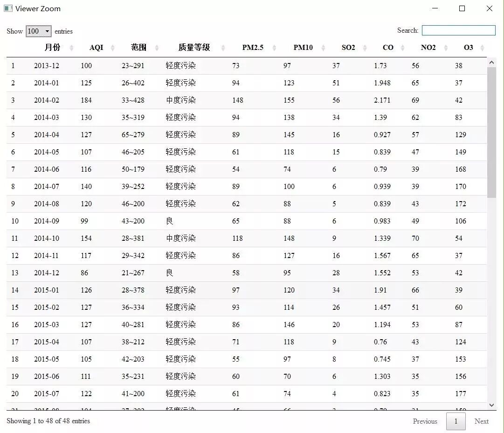This screenshot has height=433, width=504.
Task: Focus the Search input field
Action: (x=458, y=30)
